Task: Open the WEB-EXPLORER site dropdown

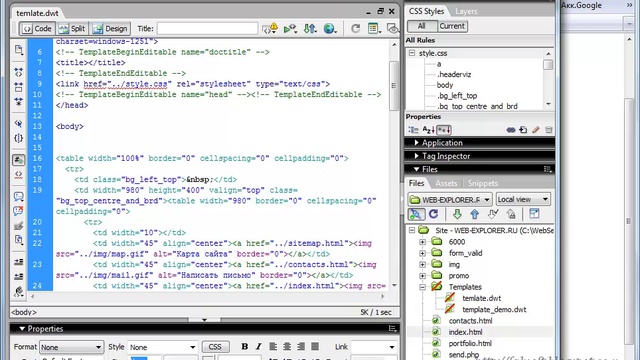Action: point(450,200)
